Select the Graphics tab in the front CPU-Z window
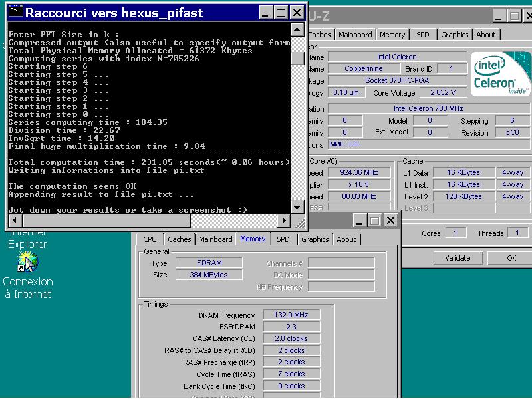Image resolution: width=532 pixels, height=399 pixels. (x=315, y=239)
